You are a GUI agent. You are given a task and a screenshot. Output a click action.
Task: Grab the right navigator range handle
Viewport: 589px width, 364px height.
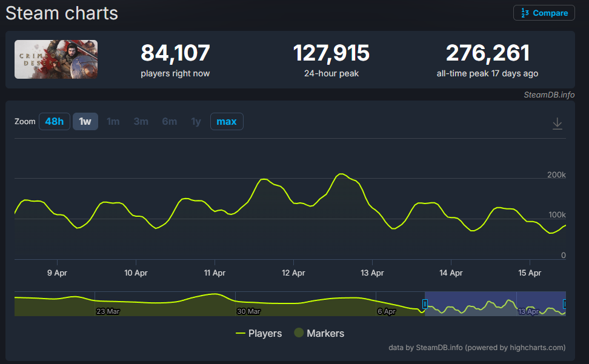[x=565, y=304]
